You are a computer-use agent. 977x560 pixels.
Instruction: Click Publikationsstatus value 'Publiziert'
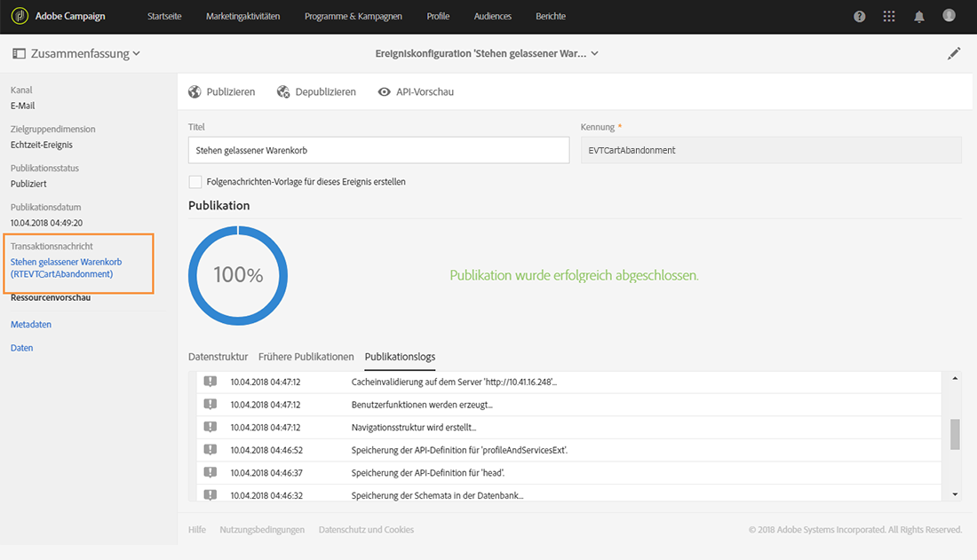point(28,184)
